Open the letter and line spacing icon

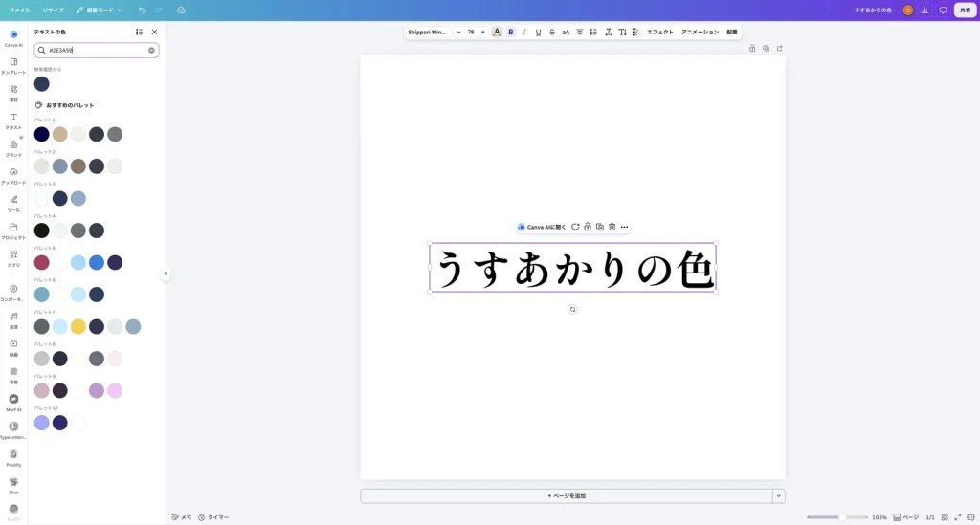609,32
